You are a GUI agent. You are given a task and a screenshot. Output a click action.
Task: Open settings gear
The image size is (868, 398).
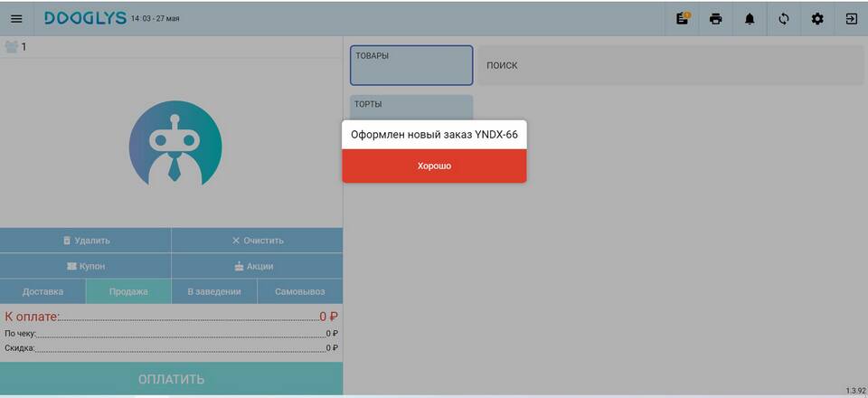pyautogui.click(x=817, y=19)
